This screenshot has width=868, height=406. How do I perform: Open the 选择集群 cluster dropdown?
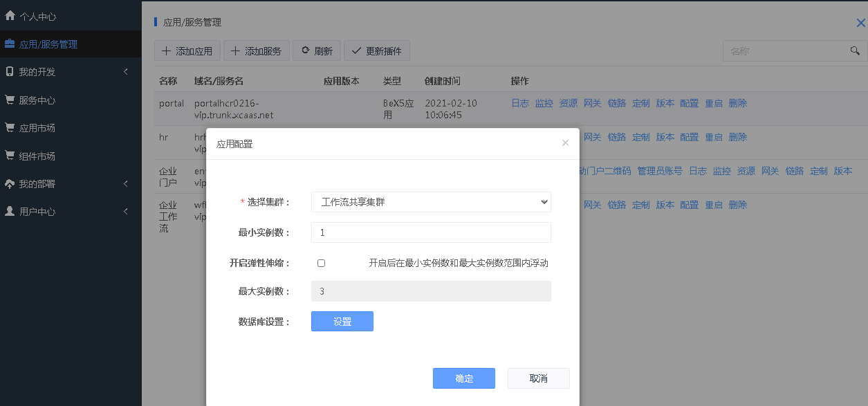(x=431, y=202)
